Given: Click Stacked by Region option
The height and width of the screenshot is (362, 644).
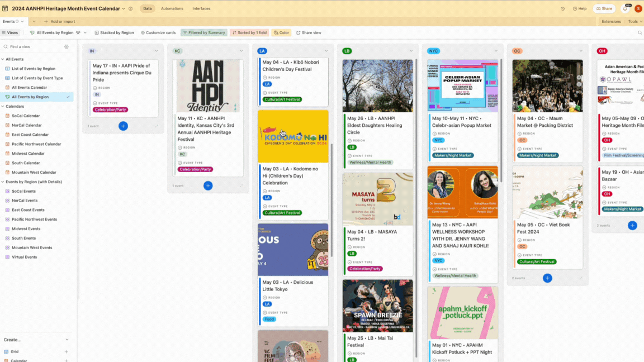Looking at the screenshot, I should [114, 33].
